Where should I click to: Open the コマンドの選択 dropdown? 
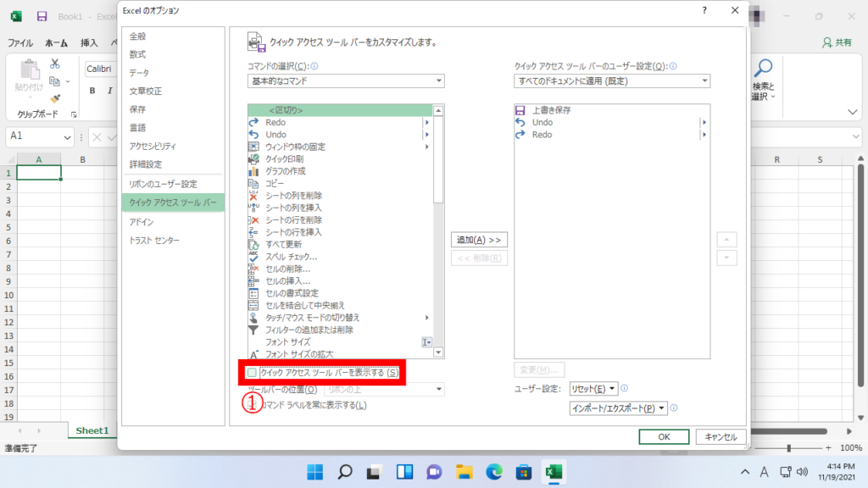coord(346,81)
